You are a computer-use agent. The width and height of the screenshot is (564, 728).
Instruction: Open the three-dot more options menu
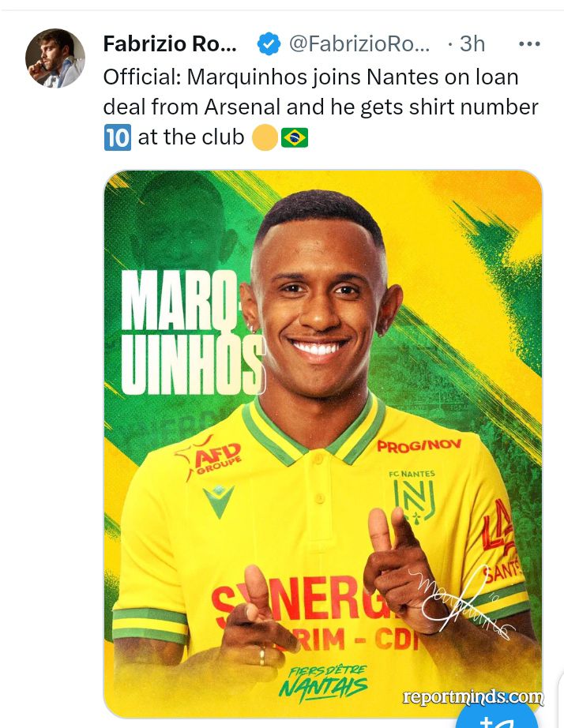coord(529,44)
